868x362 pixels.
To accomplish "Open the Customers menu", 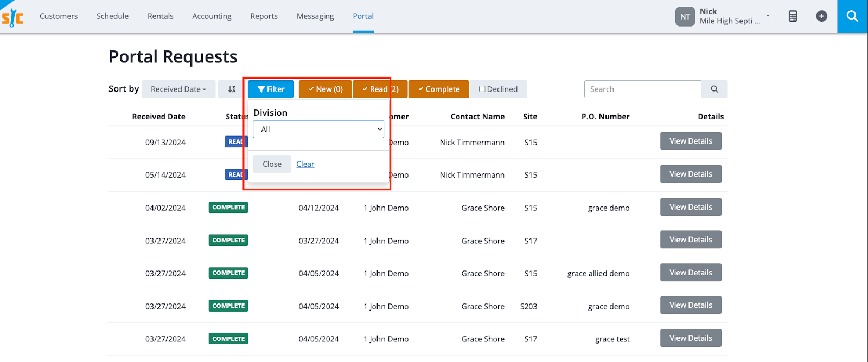I will (x=59, y=16).
